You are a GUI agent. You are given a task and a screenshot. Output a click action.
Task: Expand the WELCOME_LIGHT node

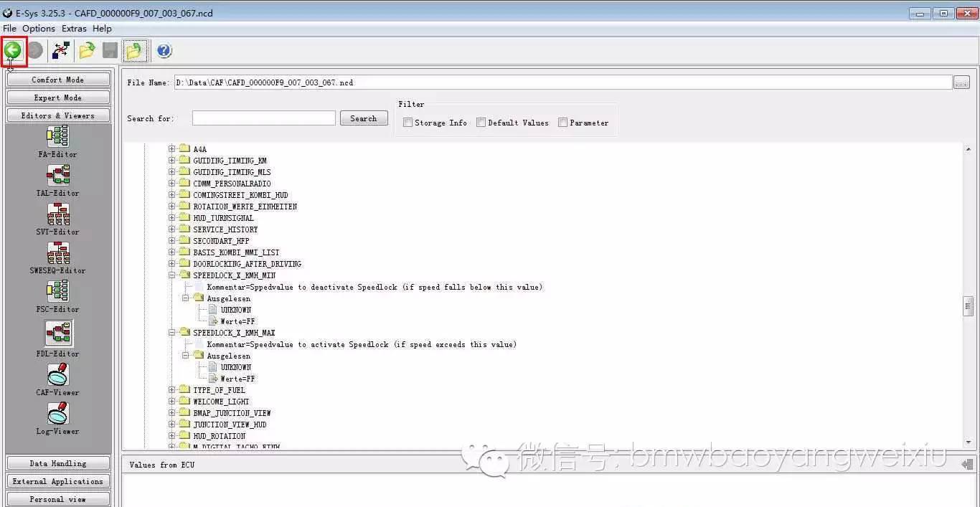[172, 402]
